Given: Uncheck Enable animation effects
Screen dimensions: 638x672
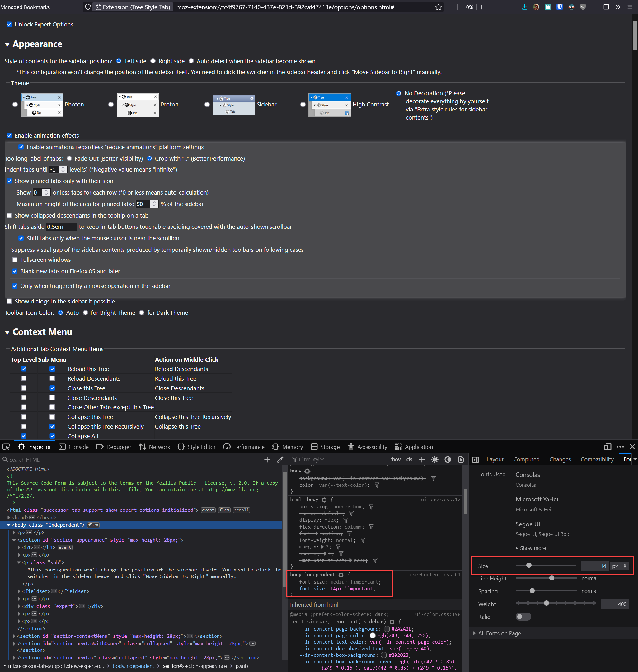Looking at the screenshot, I should 9,135.
